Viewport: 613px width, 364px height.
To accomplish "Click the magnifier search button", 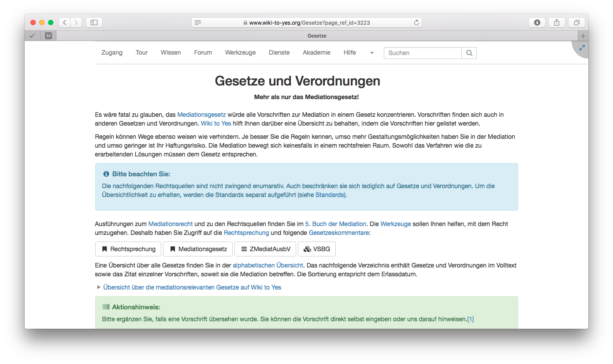I will (469, 53).
